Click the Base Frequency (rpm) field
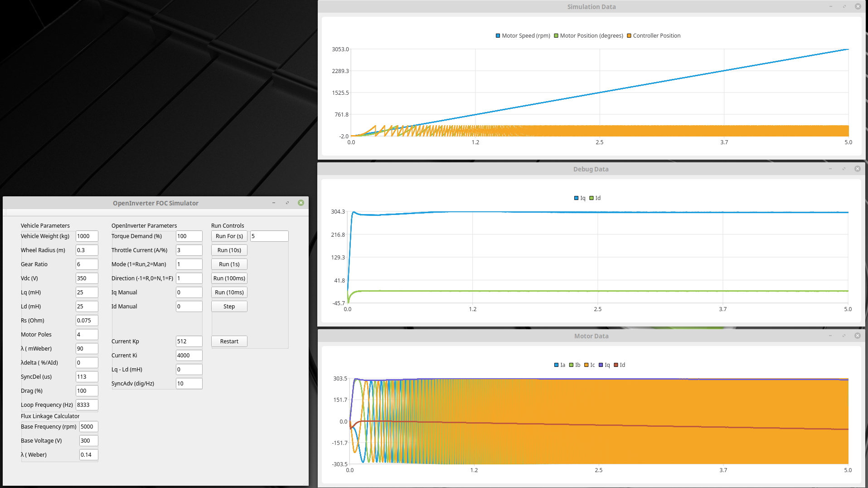This screenshot has width=868, height=488. point(88,427)
